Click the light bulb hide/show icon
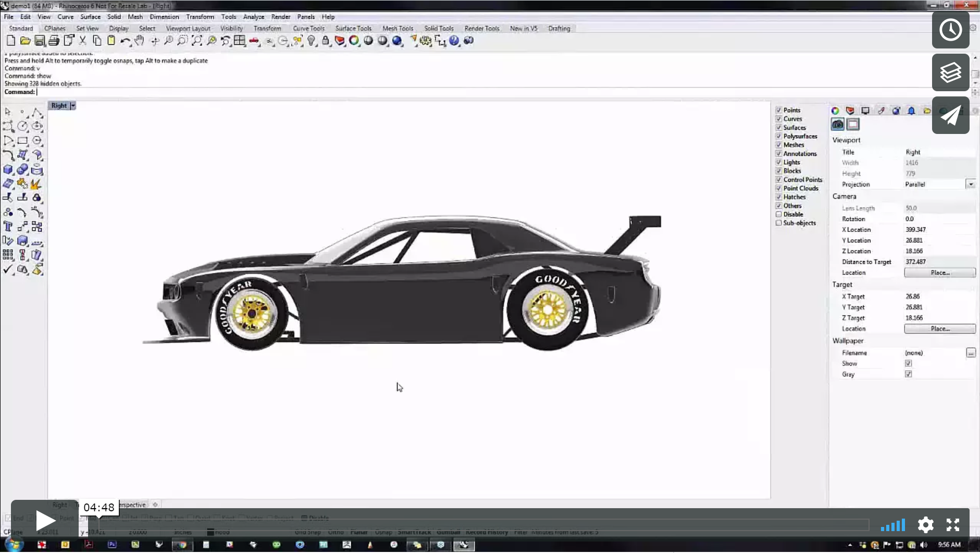The height and width of the screenshot is (553, 980). coord(312,41)
